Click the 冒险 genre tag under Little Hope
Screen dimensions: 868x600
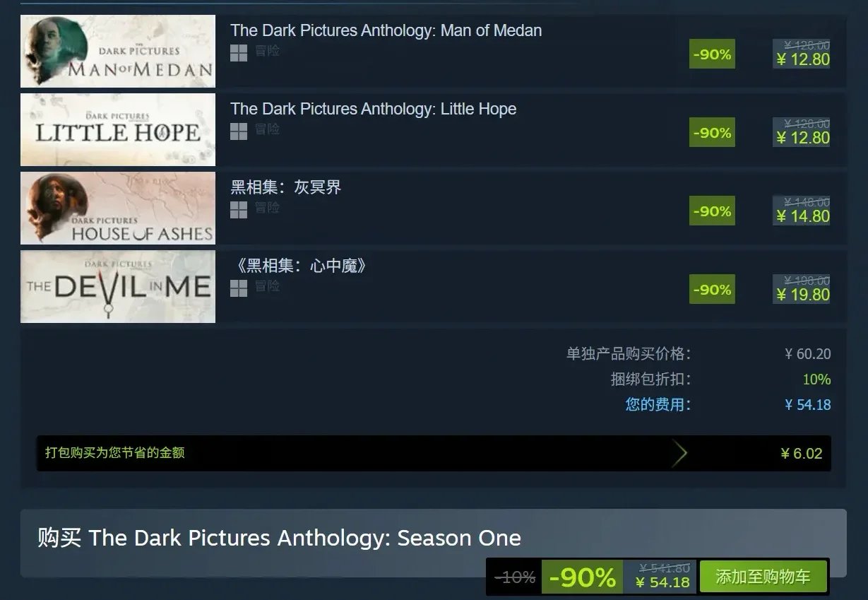point(268,129)
